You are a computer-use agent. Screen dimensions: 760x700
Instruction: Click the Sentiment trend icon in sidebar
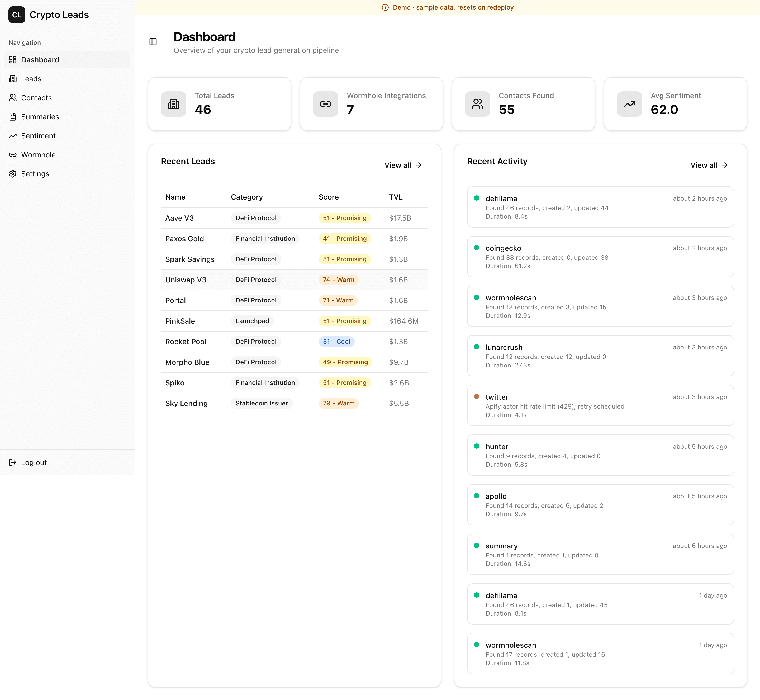(13, 136)
